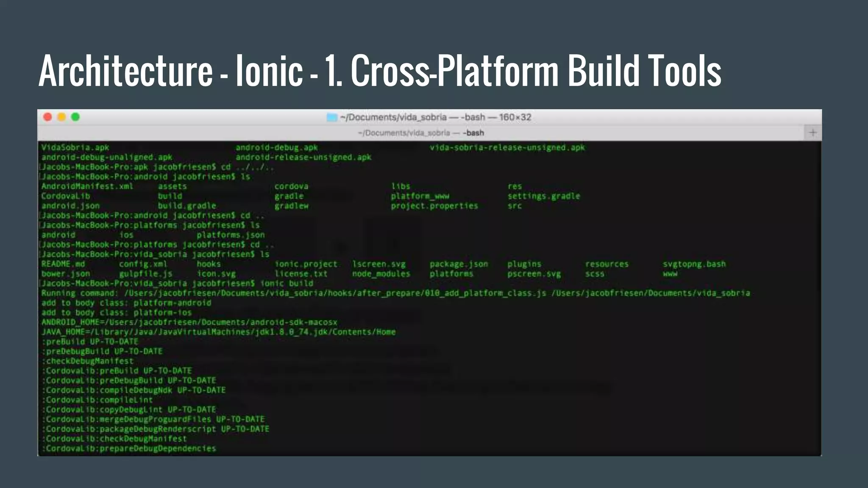Click :CordovaLib:prepareDebugDependencies line
868x488 pixels.
(129, 449)
